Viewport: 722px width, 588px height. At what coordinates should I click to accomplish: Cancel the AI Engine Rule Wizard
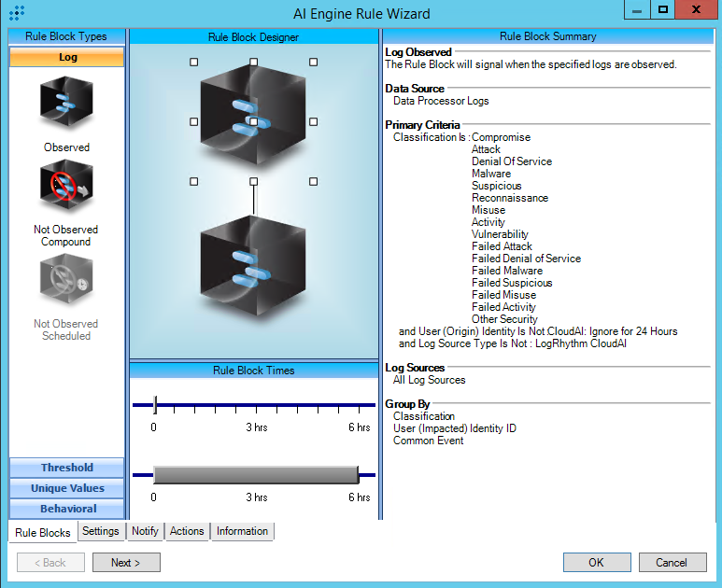pos(671,562)
